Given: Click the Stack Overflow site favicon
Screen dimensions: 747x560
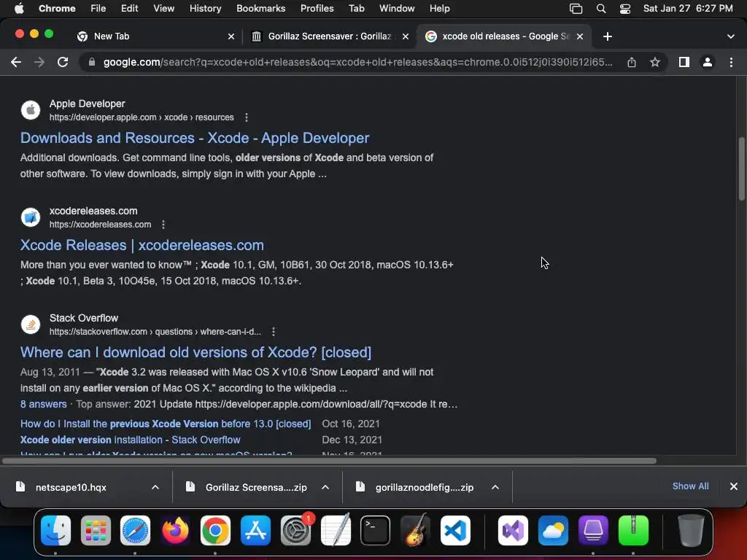Looking at the screenshot, I should point(31,324).
